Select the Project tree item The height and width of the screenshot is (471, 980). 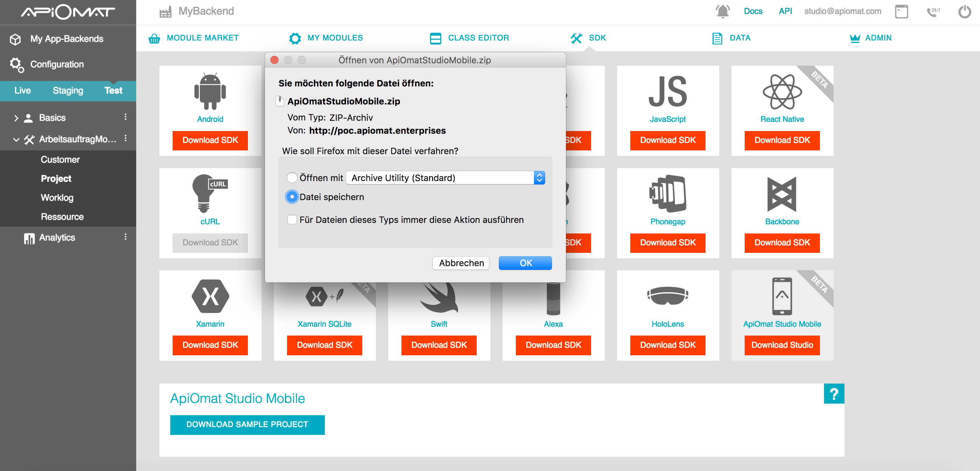(54, 179)
